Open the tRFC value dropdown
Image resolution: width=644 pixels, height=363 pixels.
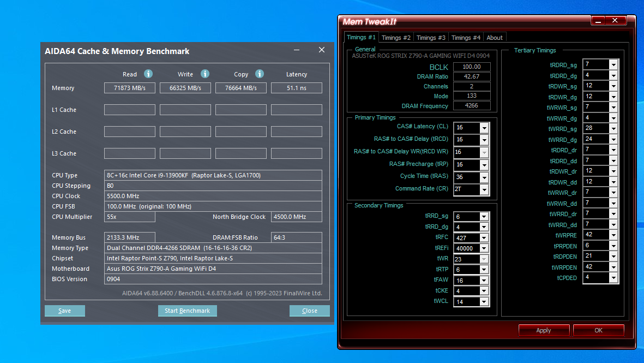pyautogui.click(x=484, y=237)
